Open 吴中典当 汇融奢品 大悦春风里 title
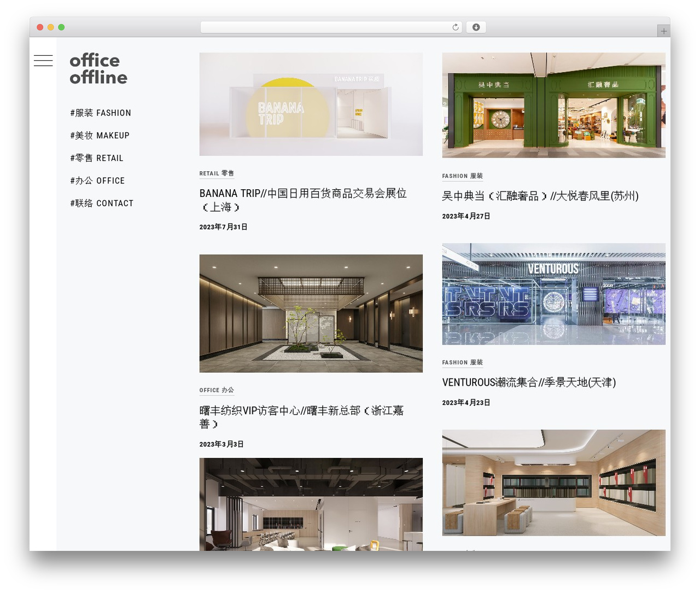The image size is (700, 593). (540, 196)
